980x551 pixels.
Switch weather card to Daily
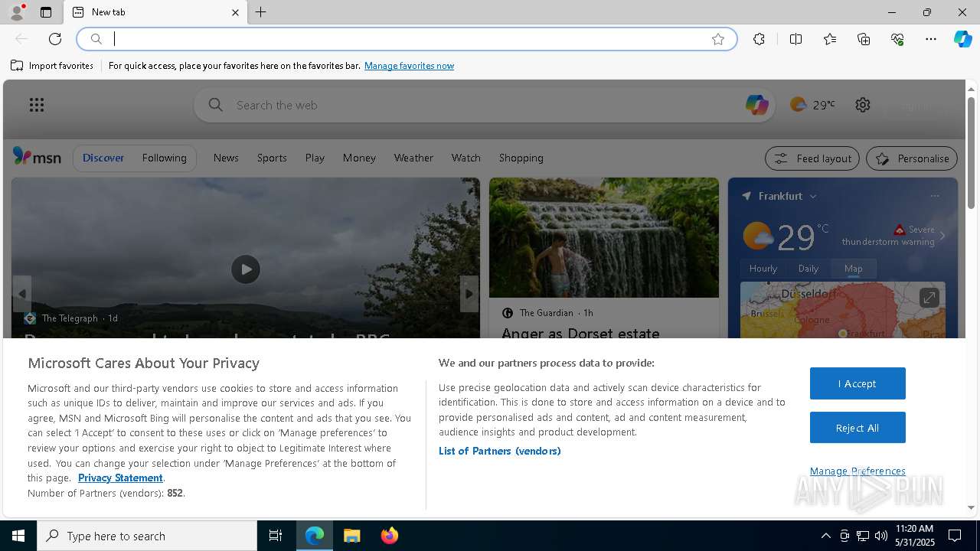(808, 269)
